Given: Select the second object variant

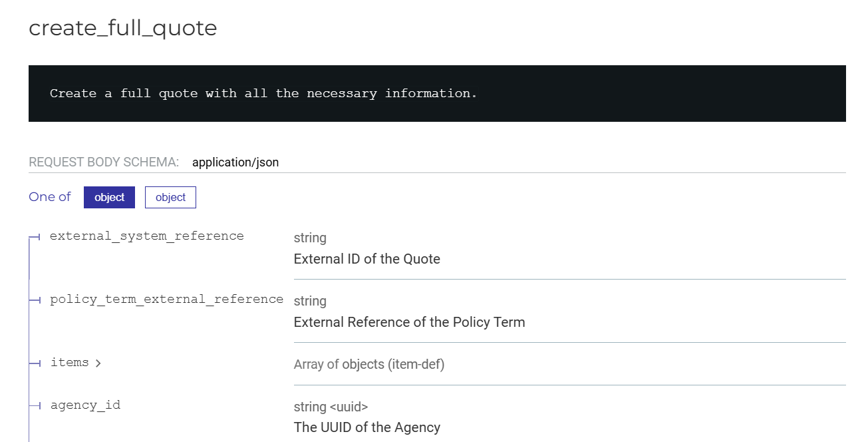Looking at the screenshot, I should click(x=170, y=197).
